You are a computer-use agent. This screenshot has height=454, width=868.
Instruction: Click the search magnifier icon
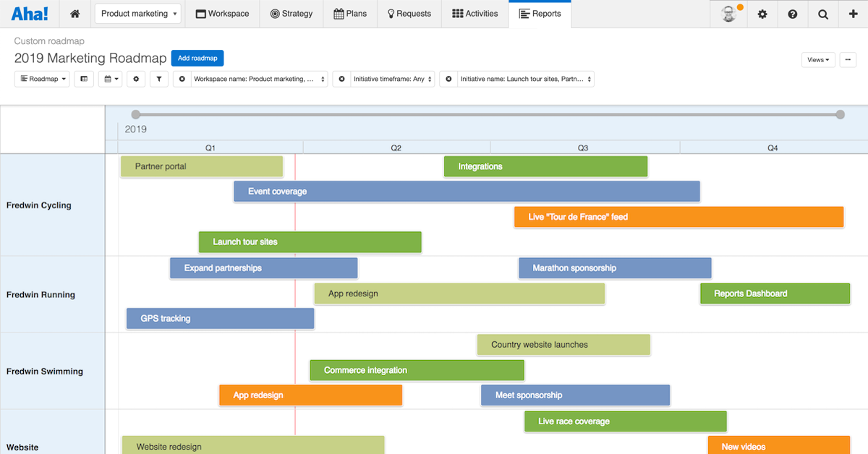click(822, 14)
